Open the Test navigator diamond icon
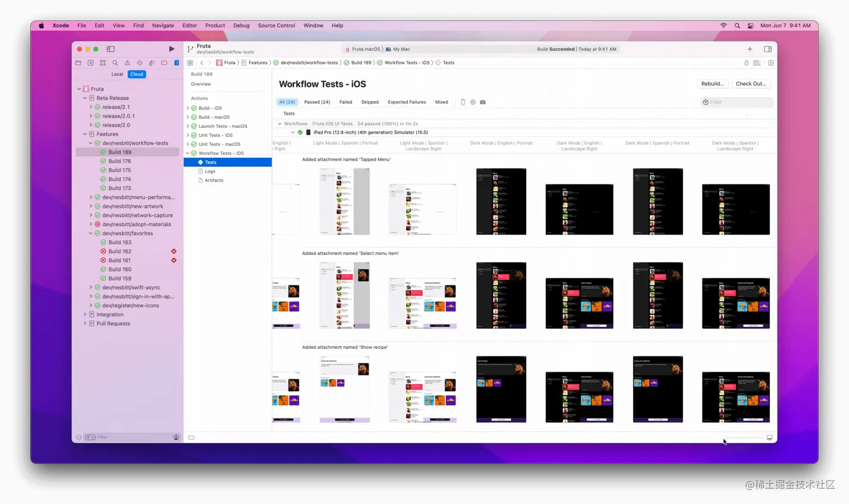 140,63
